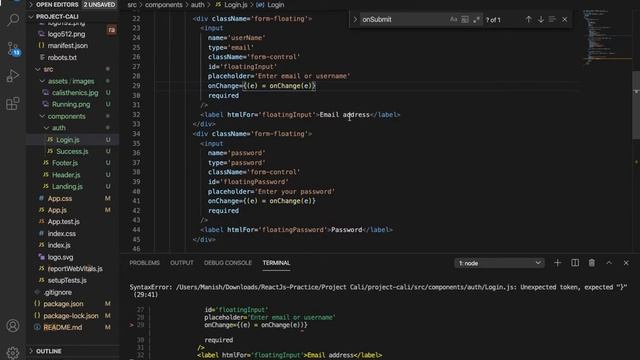Open Success.js file
The width and height of the screenshot is (640, 360).
[x=73, y=151]
